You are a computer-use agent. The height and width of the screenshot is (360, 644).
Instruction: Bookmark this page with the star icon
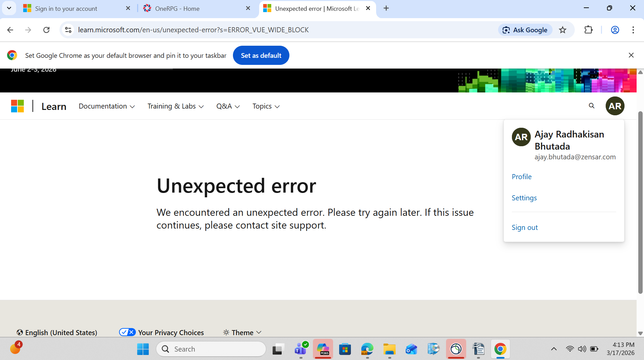pos(563,30)
